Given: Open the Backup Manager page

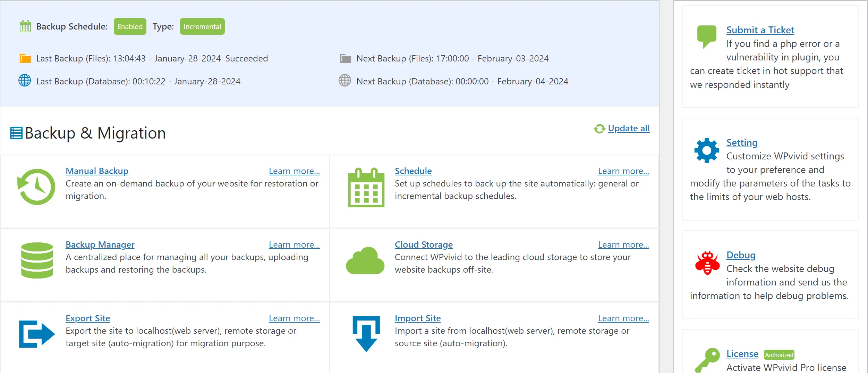Looking at the screenshot, I should [x=100, y=244].
